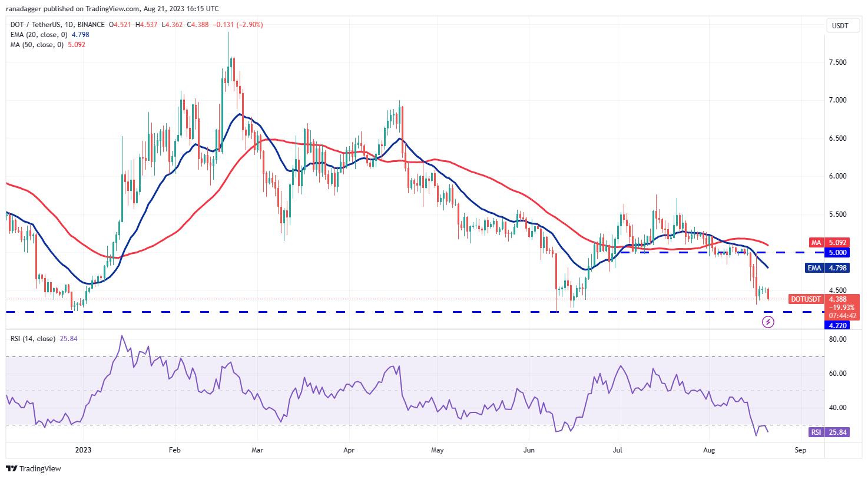Click the TradingView logo in bottom left corner
868x479 pixels.
click(32, 469)
